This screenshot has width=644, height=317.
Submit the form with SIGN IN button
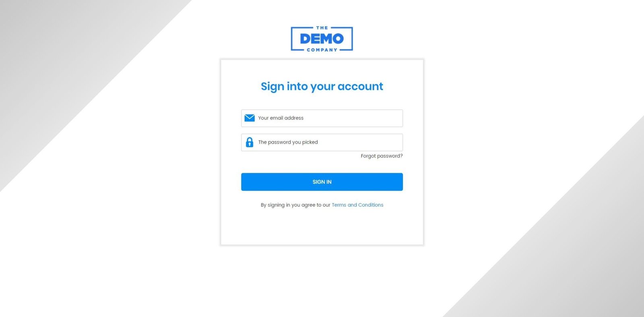pos(322,182)
